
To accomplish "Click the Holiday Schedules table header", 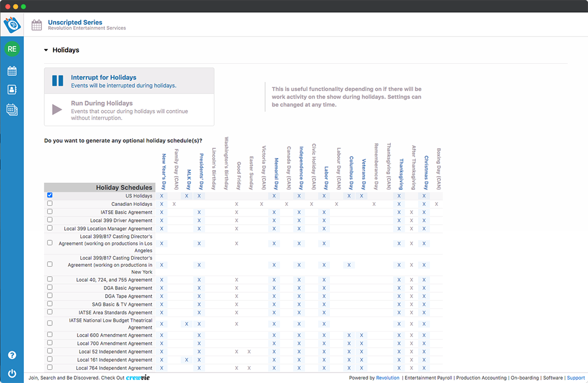I will click(100, 188).
